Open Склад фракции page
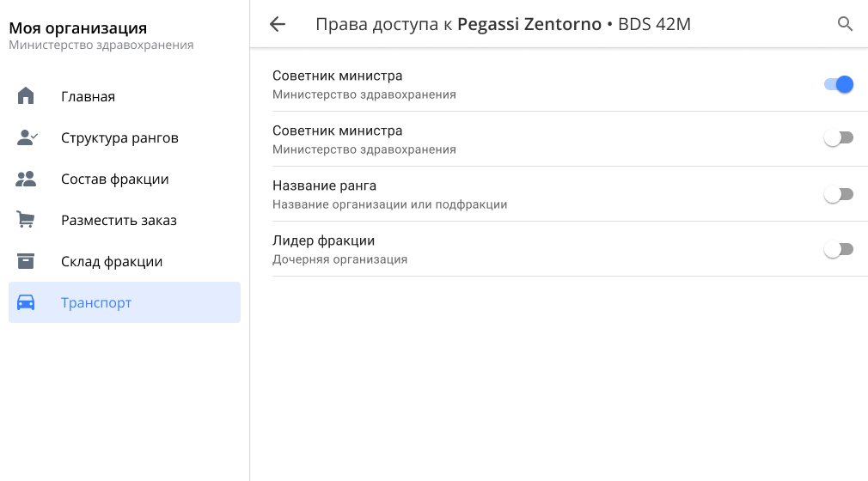This screenshot has width=868, height=481. click(112, 261)
